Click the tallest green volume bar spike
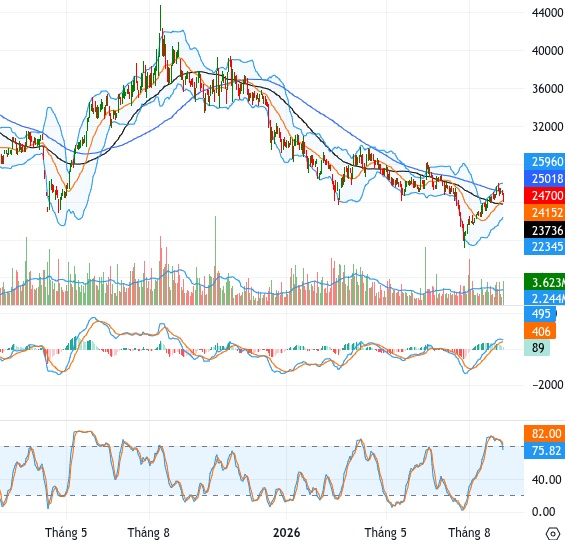The height and width of the screenshot is (540, 565). point(215,260)
